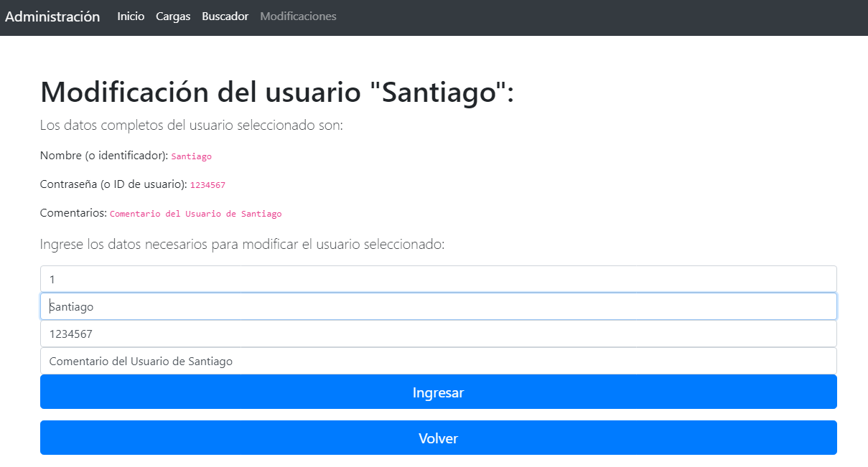Click the 'Nombre (o identificador):' label
The image size is (868, 467).
(x=103, y=155)
